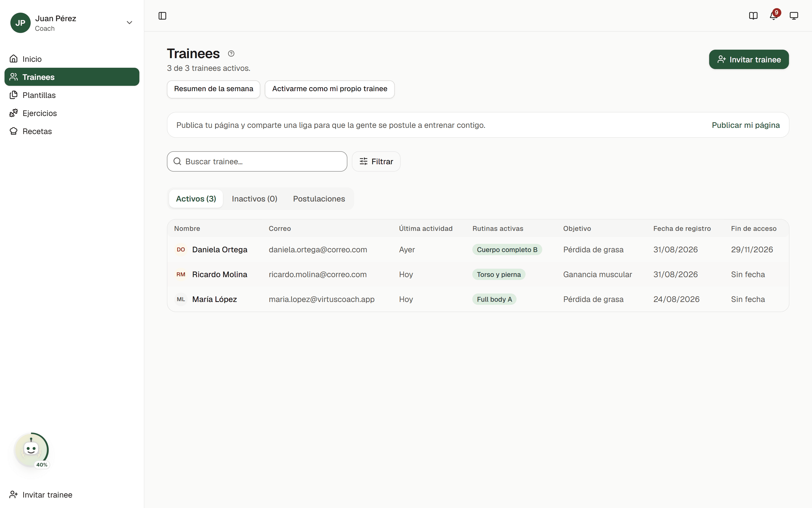Screen dimensions: 812x508
Task: Open Ejercicios in the sidebar
Action: [x=72, y=113]
